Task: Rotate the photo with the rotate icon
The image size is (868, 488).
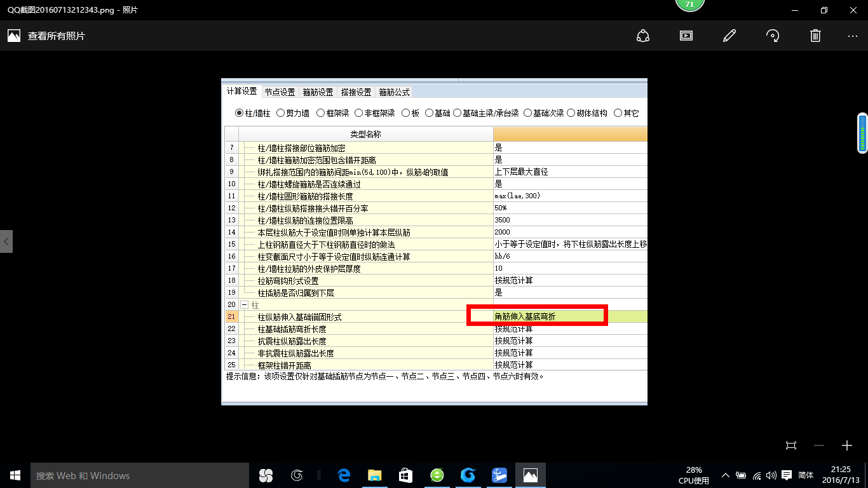Action: pos(773,36)
